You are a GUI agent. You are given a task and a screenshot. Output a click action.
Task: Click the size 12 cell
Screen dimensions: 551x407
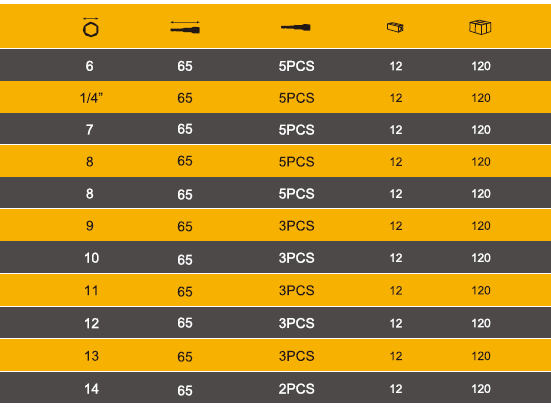tap(91, 323)
